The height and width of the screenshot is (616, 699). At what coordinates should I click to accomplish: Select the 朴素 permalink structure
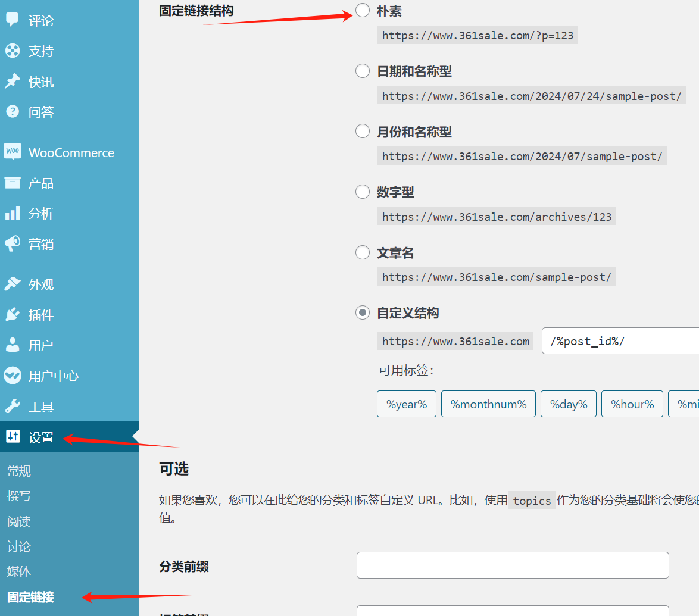pos(363,10)
